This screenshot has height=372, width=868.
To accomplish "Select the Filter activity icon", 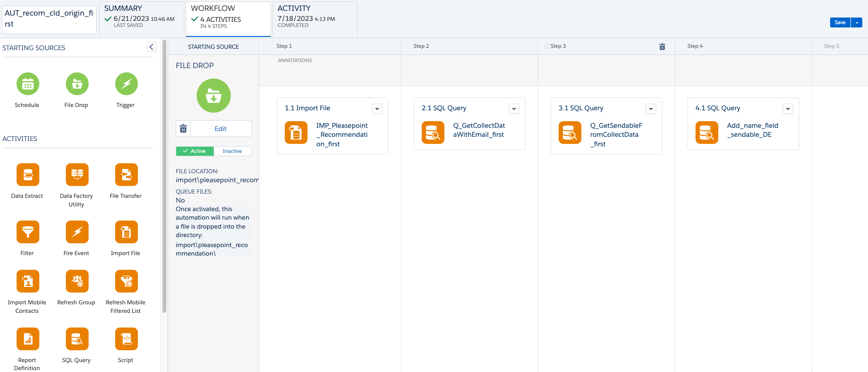I will pos(27,232).
